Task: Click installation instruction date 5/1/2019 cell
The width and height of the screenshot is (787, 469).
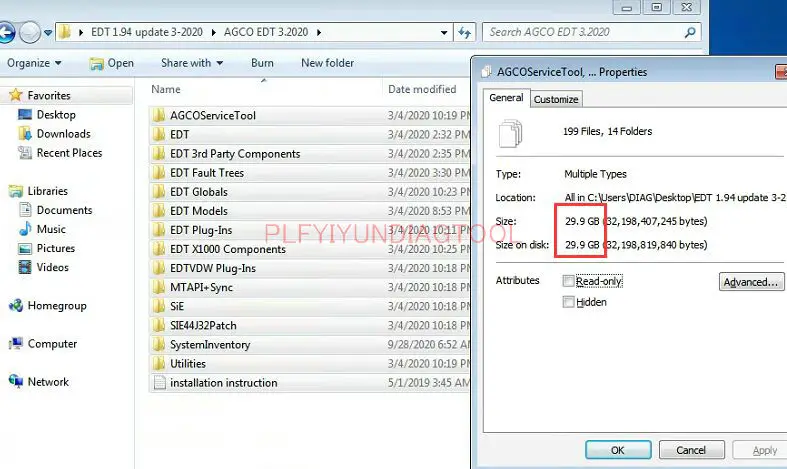Action: pyautogui.click(x=429, y=383)
